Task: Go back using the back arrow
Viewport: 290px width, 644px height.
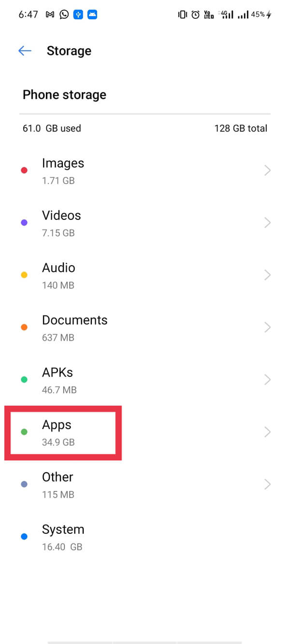Action: click(25, 51)
